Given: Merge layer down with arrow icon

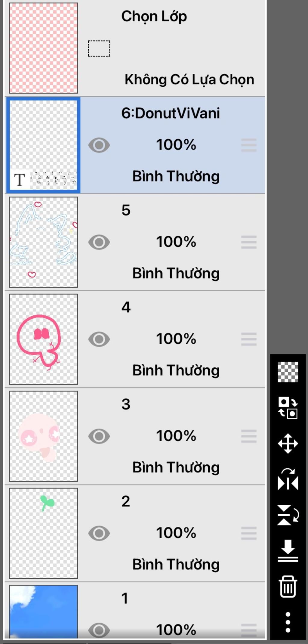Looking at the screenshot, I should click(x=288, y=551).
